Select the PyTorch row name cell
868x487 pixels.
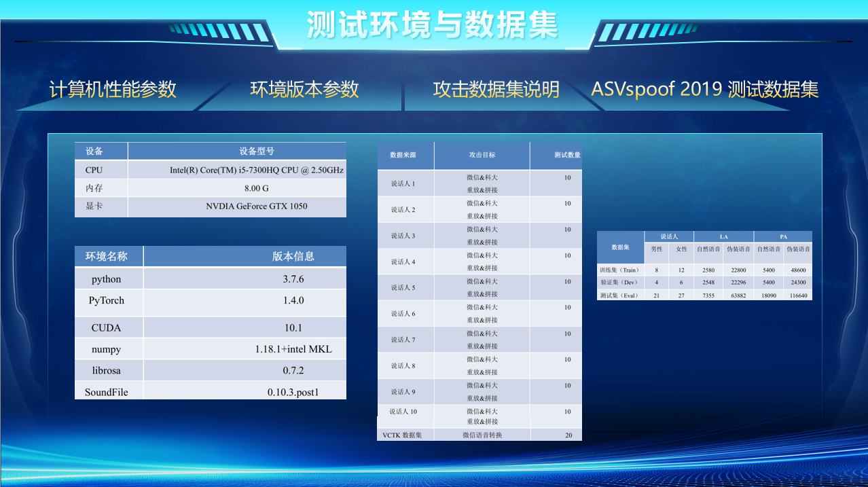click(x=107, y=300)
